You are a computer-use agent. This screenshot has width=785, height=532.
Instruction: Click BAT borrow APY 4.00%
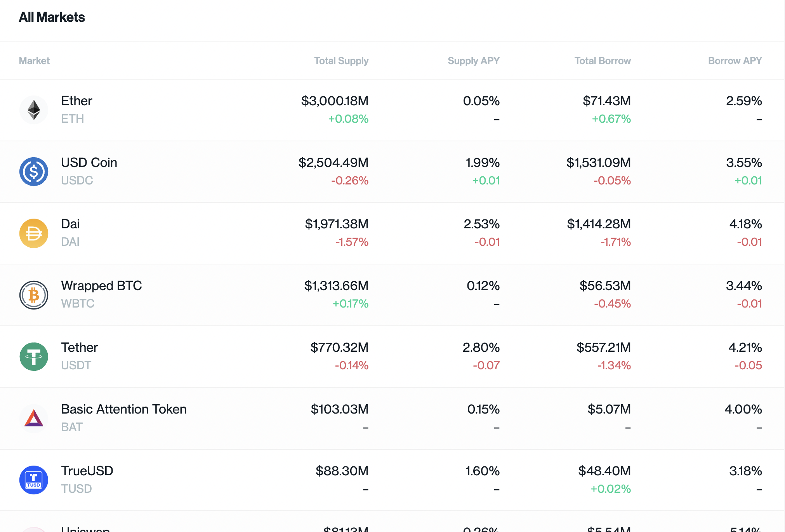point(743,409)
